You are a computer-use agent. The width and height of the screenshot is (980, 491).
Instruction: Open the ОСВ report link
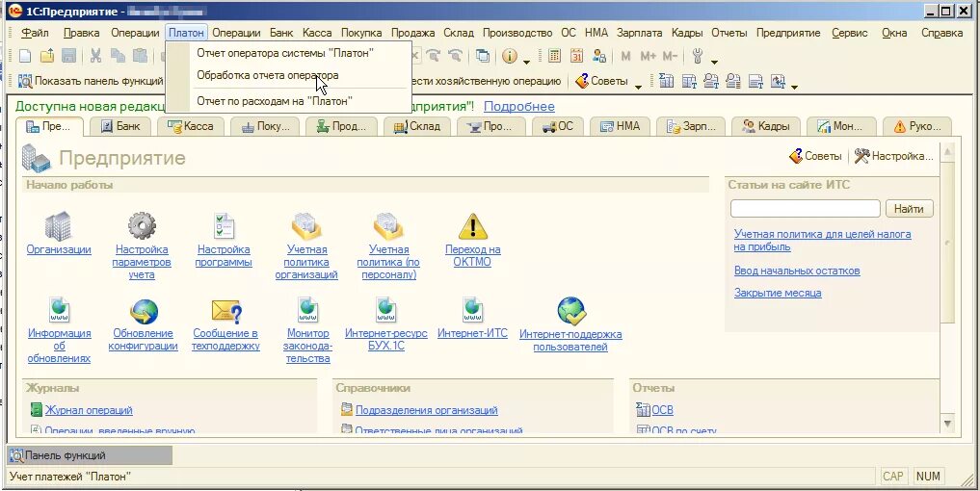point(663,410)
